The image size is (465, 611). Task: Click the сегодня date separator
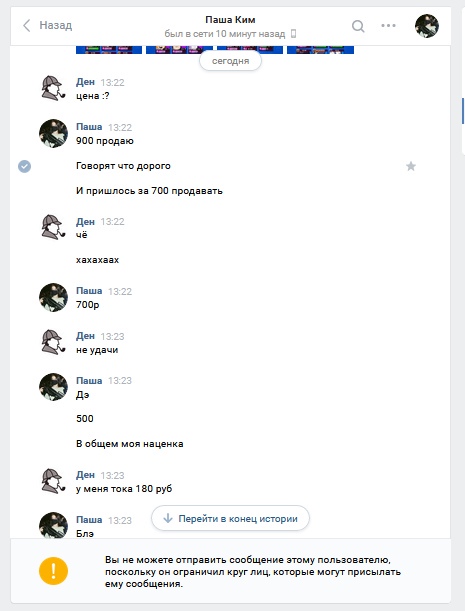[230, 61]
